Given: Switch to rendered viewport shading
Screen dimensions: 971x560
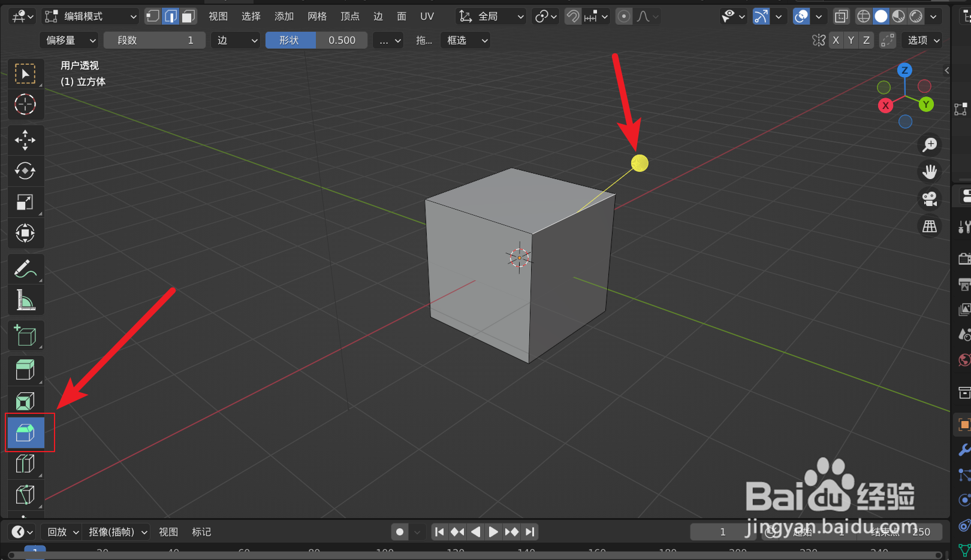Looking at the screenshot, I should [916, 16].
